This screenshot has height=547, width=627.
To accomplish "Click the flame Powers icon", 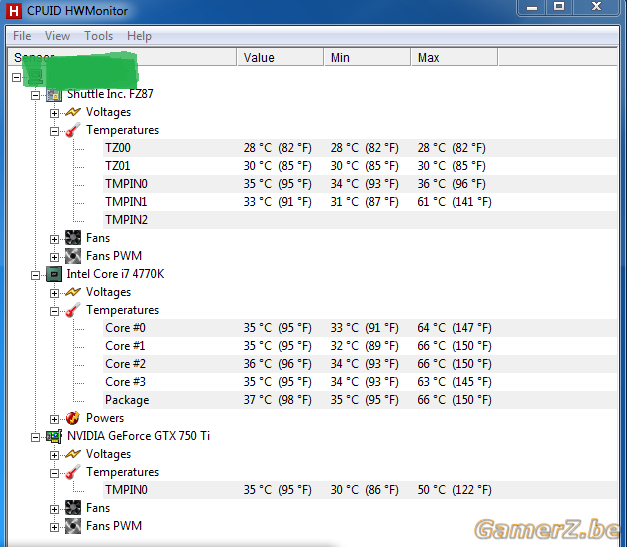I will click(x=73, y=418).
